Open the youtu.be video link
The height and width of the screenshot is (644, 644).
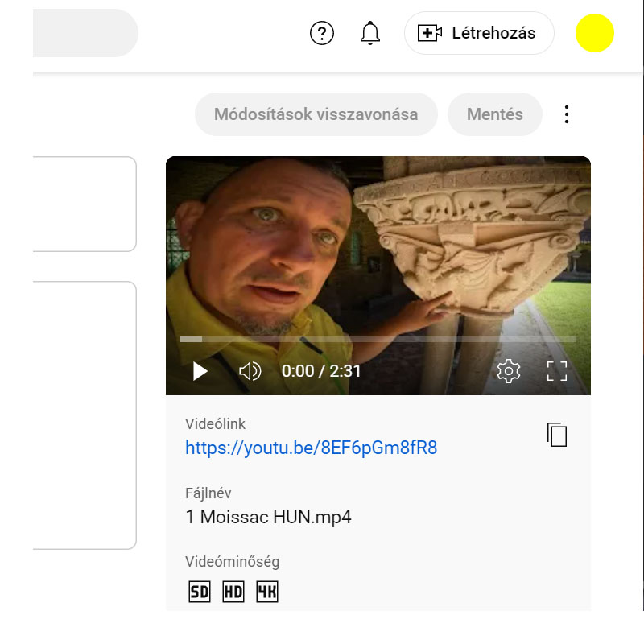pos(311,448)
